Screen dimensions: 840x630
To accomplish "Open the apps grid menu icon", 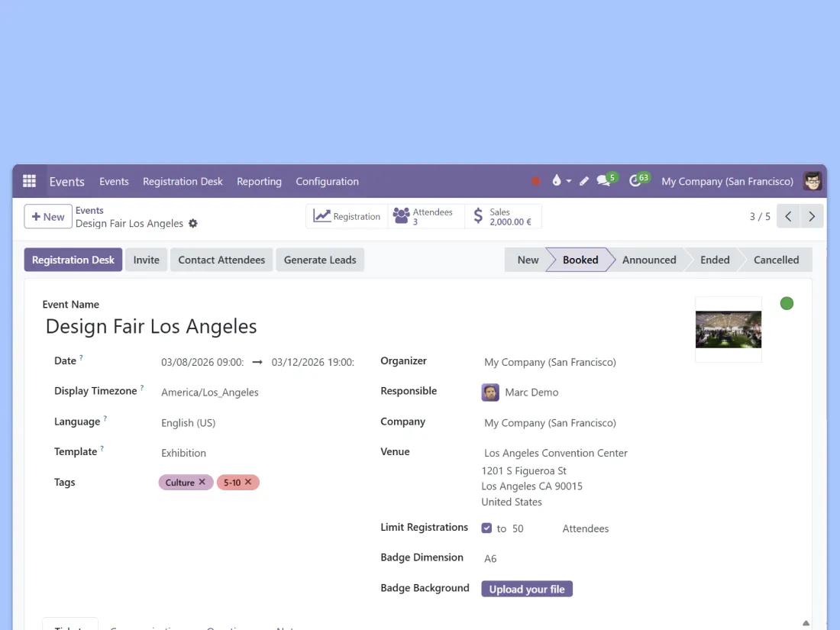I will [29, 181].
